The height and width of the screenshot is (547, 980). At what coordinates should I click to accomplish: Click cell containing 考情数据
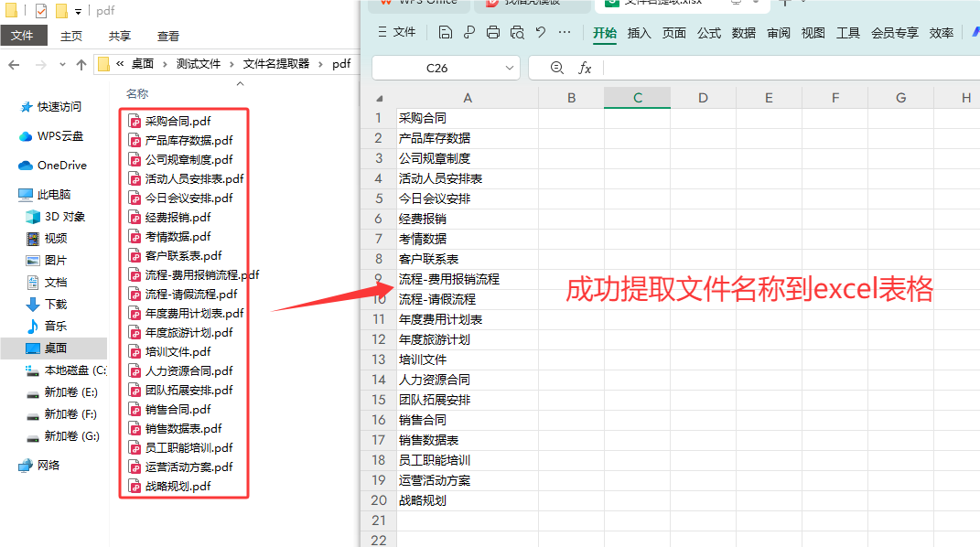point(468,239)
